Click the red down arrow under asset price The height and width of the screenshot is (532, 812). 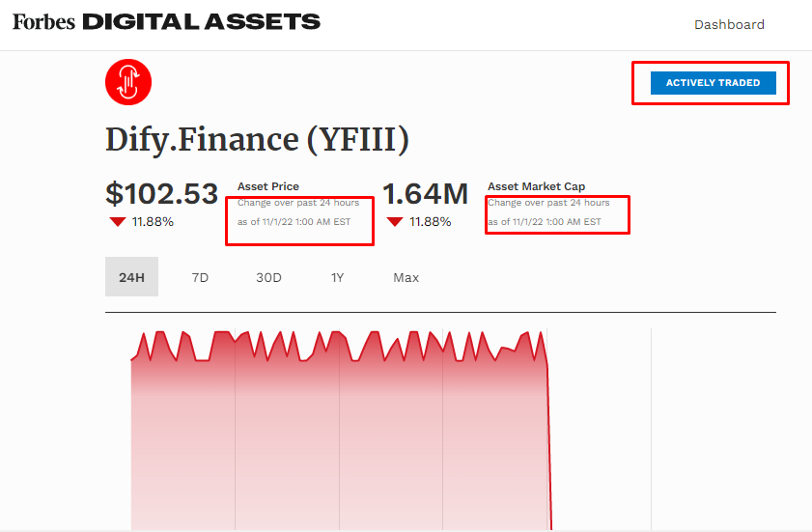(118, 222)
